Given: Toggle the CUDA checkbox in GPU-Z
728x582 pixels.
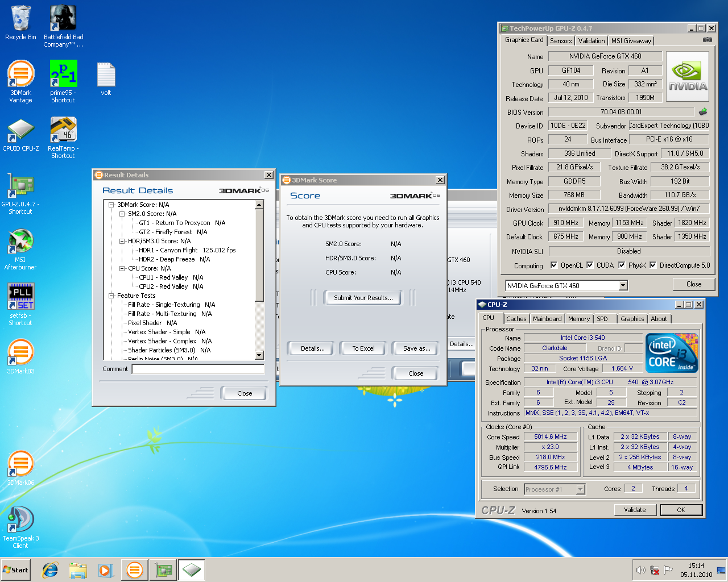Looking at the screenshot, I should tap(590, 265).
